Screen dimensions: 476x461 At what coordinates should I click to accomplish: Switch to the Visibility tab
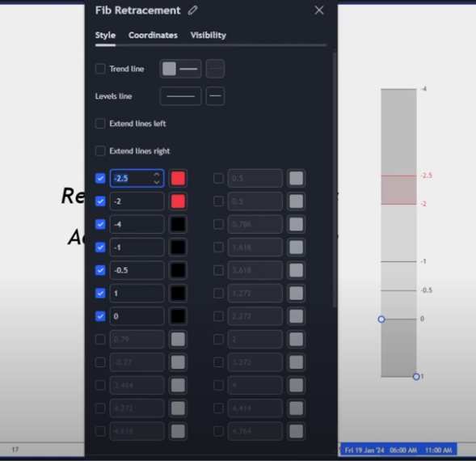[209, 36]
